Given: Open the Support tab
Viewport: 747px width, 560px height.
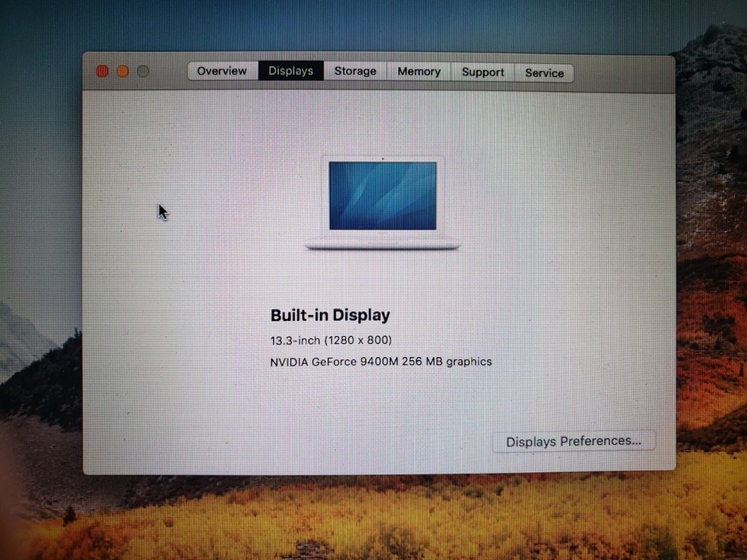Looking at the screenshot, I should point(482,71).
